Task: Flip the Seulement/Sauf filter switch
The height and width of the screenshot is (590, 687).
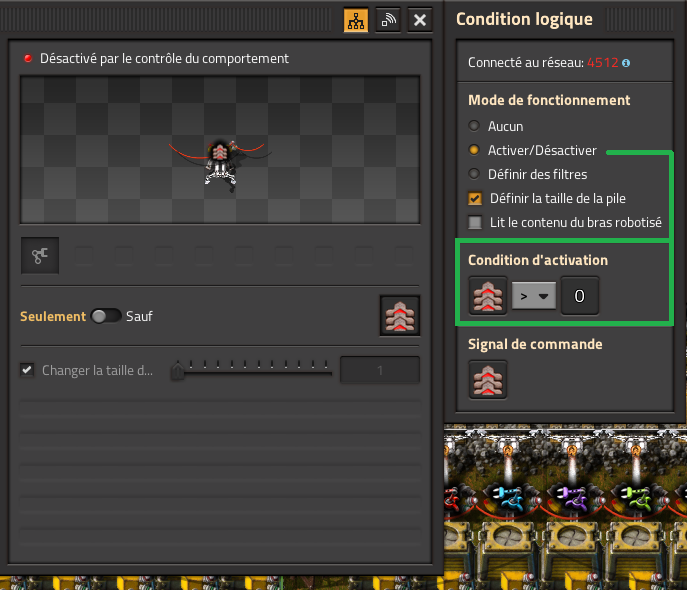Action: (106, 316)
